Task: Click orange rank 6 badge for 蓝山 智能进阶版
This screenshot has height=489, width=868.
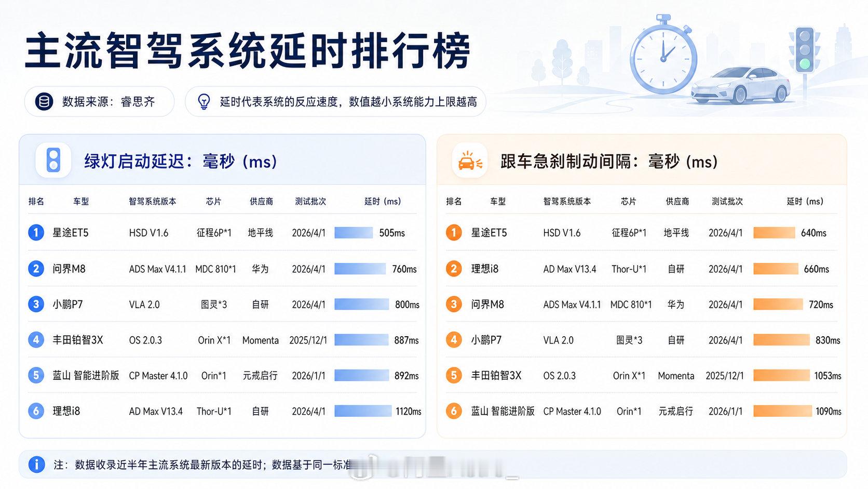Action: coord(454,411)
